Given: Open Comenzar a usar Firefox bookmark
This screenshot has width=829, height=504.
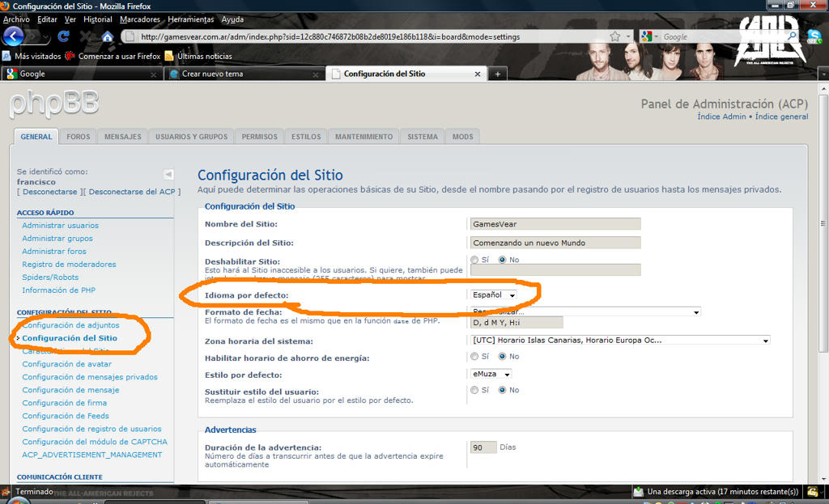Looking at the screenshot, I should point(113,56).
